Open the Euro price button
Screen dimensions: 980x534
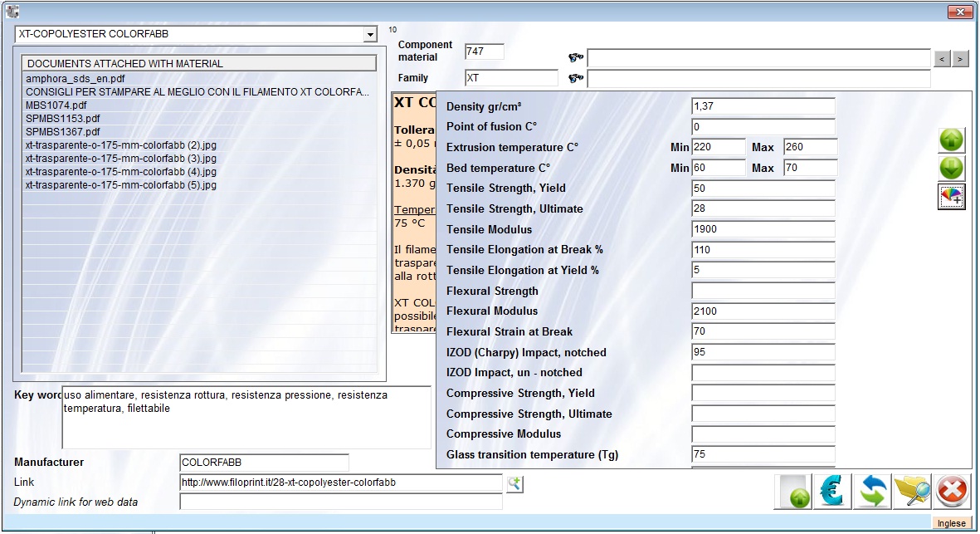831,492
